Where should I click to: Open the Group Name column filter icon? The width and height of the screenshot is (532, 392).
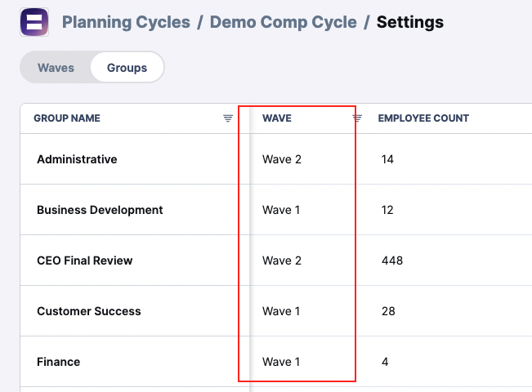coord(228,118)
